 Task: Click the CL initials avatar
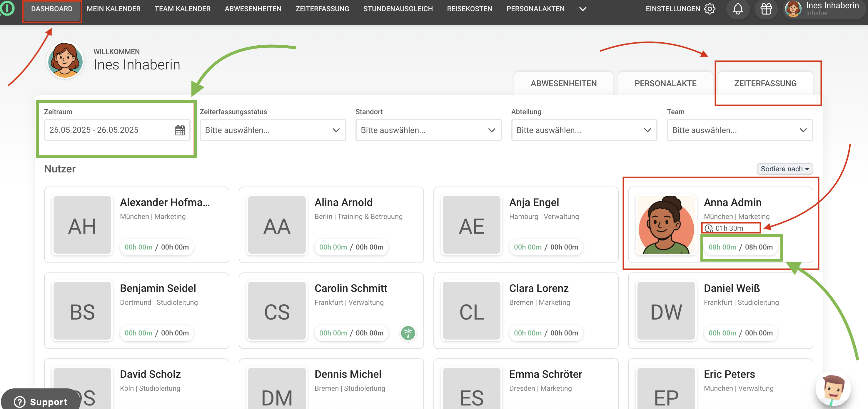point(471,310)
